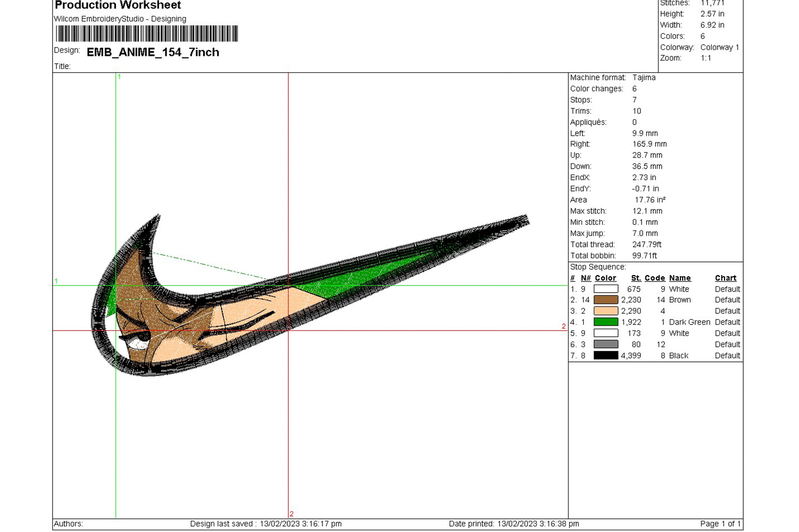Viewport: 799px width, 532px height.
Task: Click the Tajima machine format value
Action: (x=644, y=78)
